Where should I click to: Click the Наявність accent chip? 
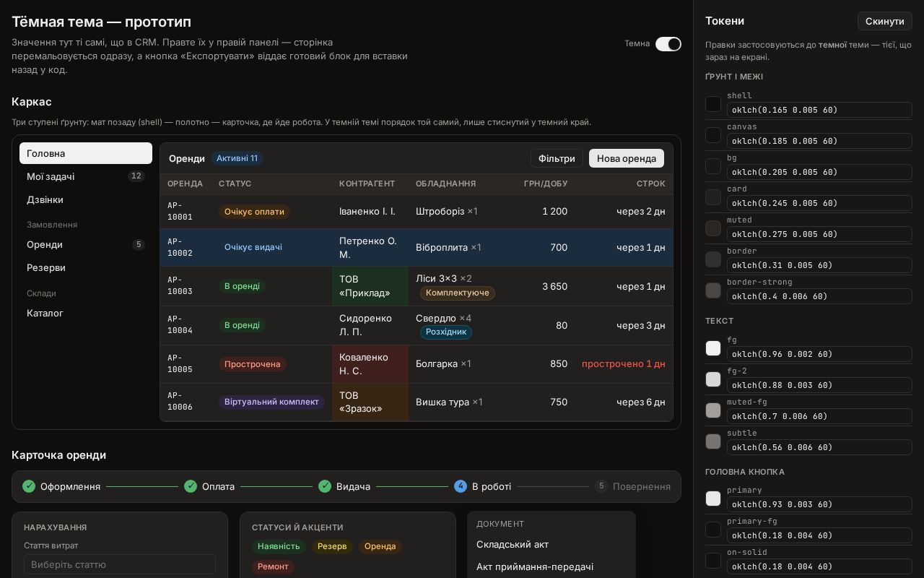(x=279, y=546)
